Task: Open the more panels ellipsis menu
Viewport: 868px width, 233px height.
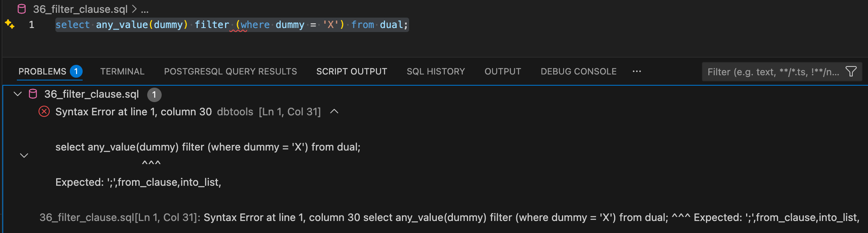Action: pos(637,71)
